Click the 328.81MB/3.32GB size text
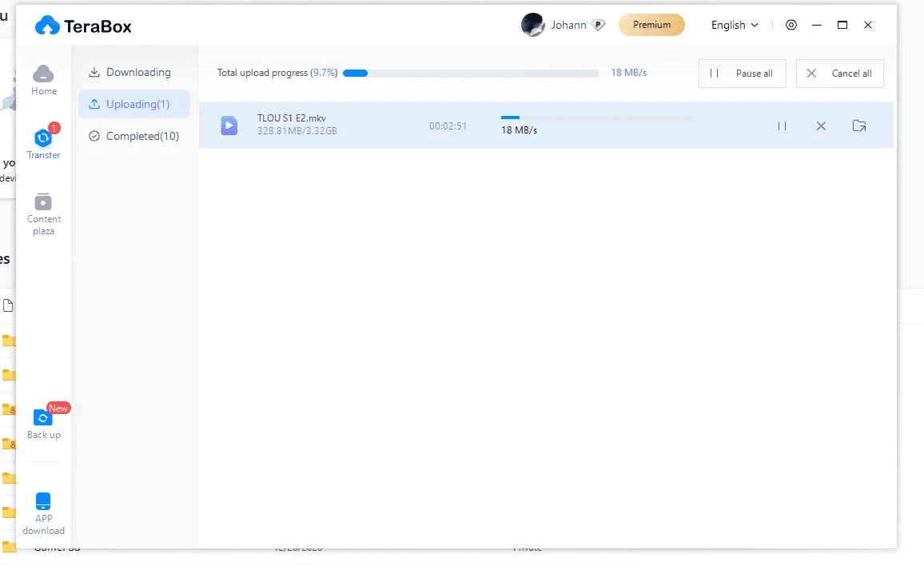The width and height of the screenshot is (924, 570). click(x=297, y=131)
